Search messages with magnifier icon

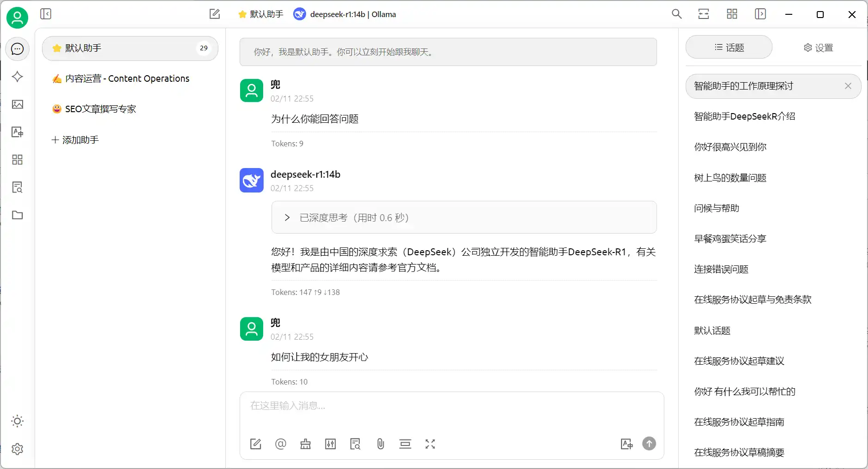point(677,14)
